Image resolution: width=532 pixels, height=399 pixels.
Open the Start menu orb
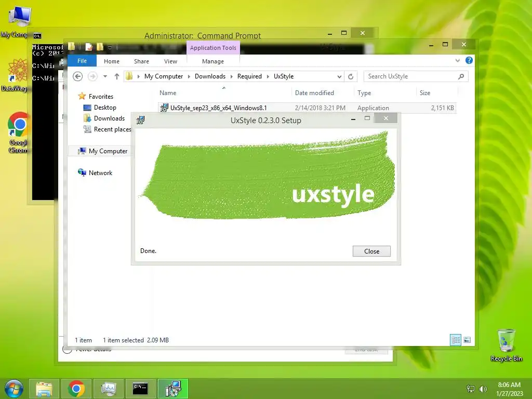[14, 389]
